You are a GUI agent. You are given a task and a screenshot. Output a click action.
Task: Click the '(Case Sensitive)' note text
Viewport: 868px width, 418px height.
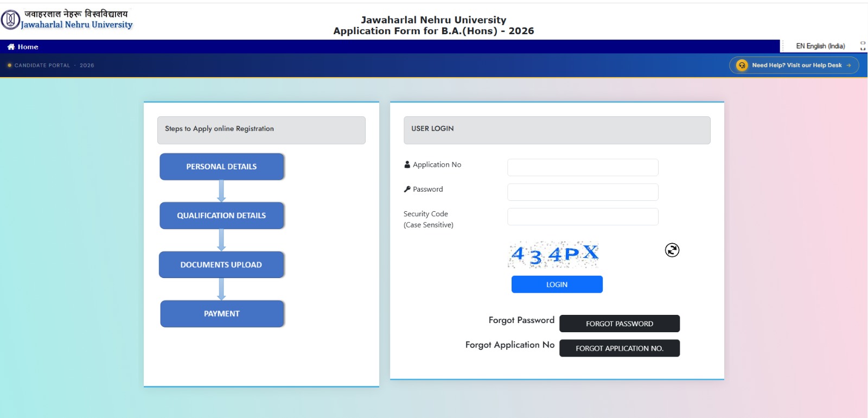coord(429,225)
